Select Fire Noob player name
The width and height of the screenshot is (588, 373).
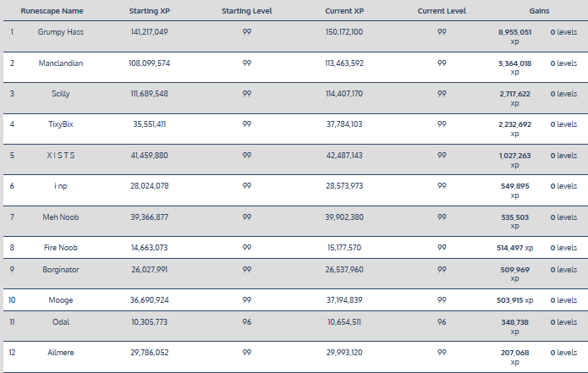point(60,247)
